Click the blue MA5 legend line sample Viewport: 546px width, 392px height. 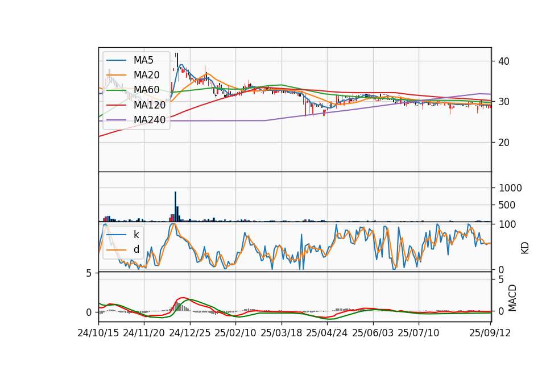click(116, 60)
